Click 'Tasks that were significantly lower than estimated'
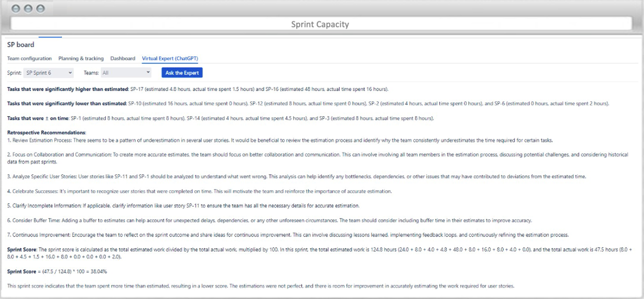Viewport: 644px width, 299px height. (x=67, y=103)
